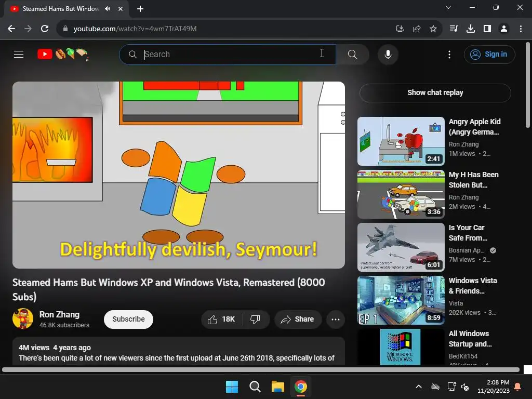Click the Sign in button
532x399 pixels.
(489, 54)
